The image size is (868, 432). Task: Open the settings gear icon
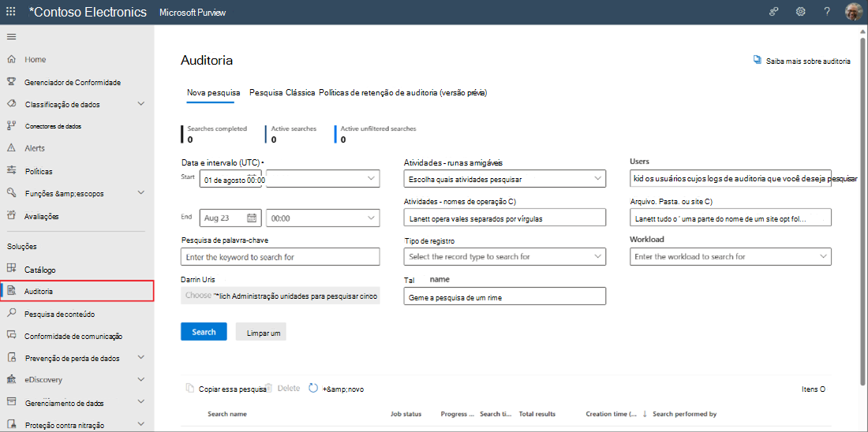coord(800,12)
